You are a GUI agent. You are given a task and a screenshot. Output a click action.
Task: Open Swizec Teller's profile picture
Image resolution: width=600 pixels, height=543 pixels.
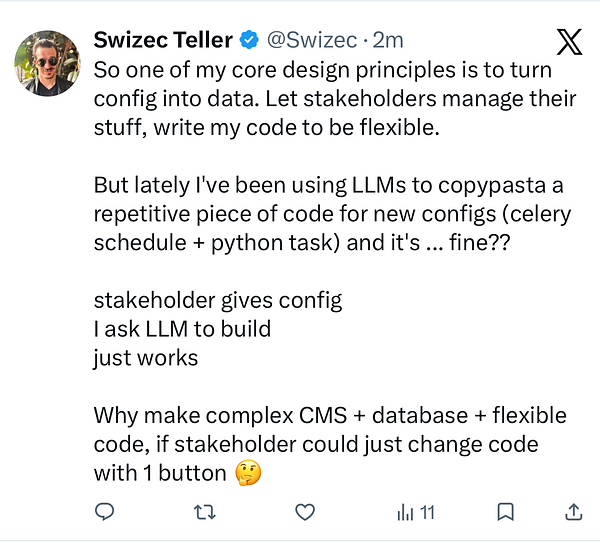(46, 62)
